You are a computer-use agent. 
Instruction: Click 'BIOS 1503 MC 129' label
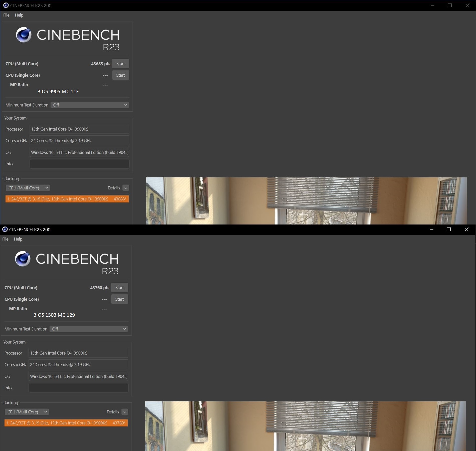54,315
